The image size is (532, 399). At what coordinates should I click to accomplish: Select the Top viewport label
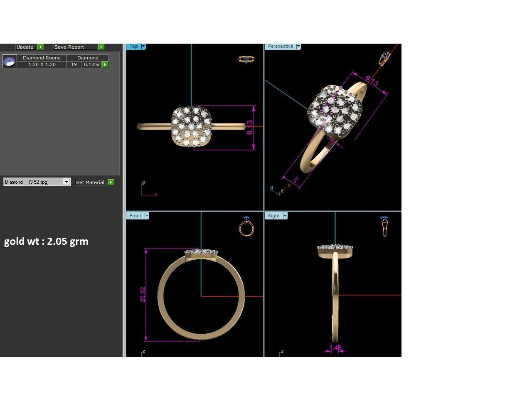coord(134,46)
